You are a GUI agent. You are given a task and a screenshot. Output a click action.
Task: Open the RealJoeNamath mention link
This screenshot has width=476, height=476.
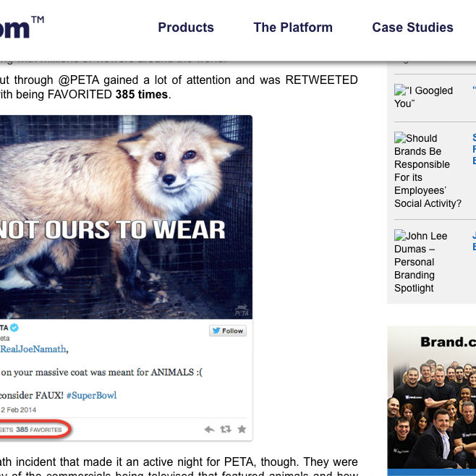pyautogui.click(x=33, y=349)
